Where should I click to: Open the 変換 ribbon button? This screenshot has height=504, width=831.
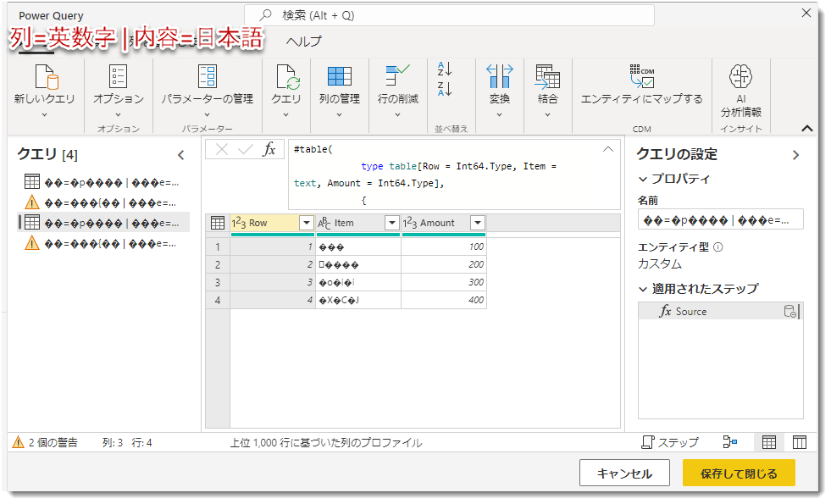(499, 90)
